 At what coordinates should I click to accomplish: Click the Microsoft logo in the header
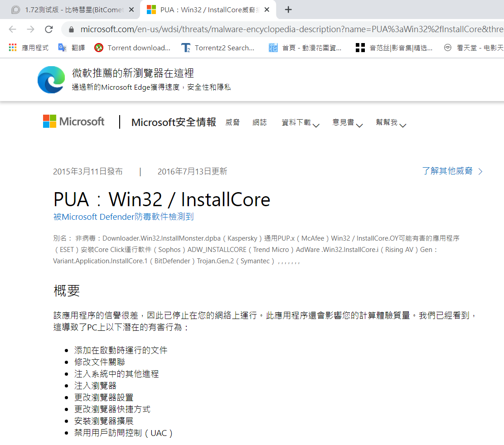click(73, 121)
